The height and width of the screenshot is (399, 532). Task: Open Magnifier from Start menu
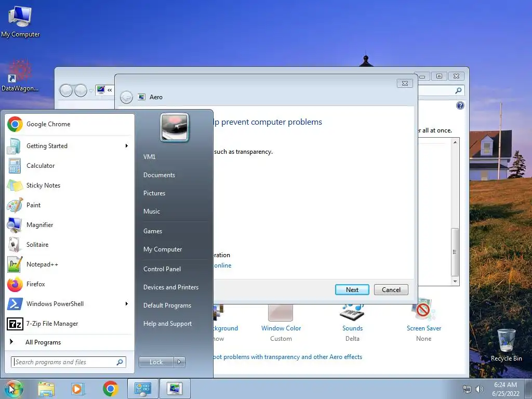click(x=70, y=224)
